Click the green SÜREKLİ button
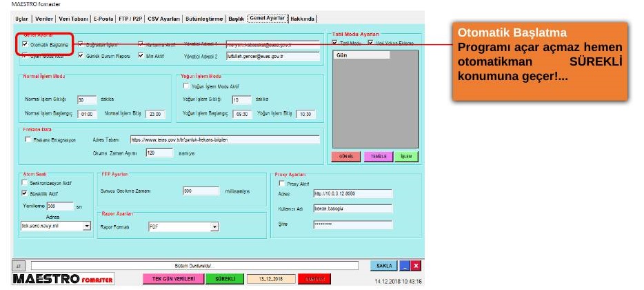Screen dimensions: 644x290 click(x=225, y=279)
